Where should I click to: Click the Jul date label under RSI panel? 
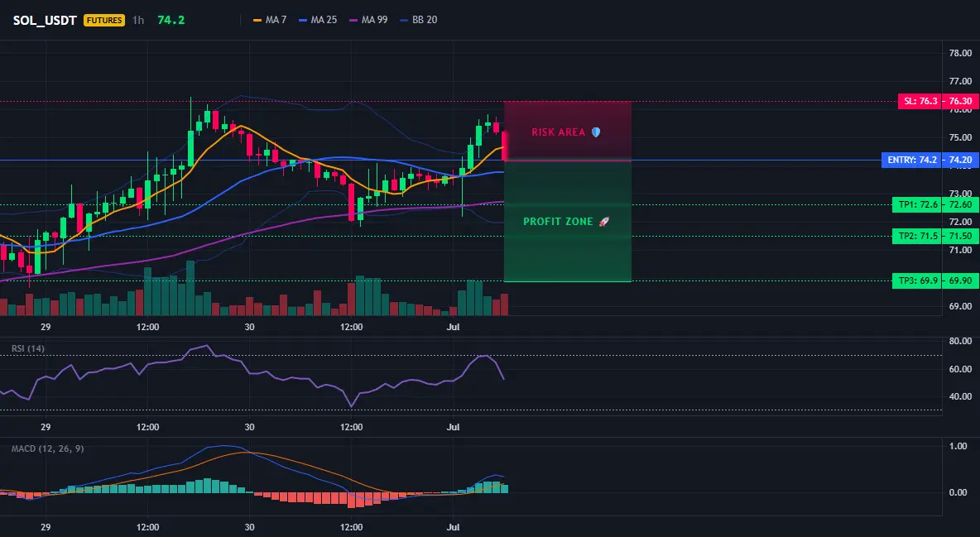(453, 427)
